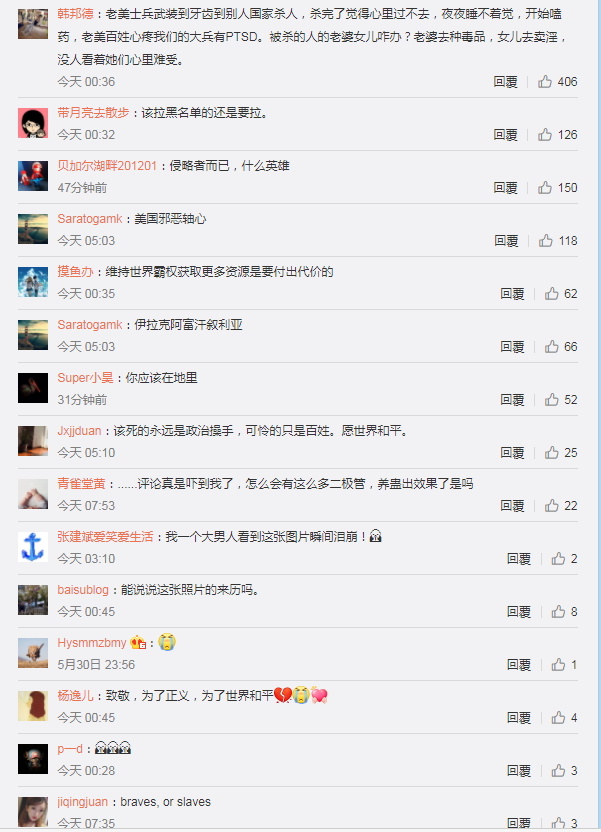
Task: Click 贝加尔湖畔201201's avatar thumbnail
Action: 33,176
